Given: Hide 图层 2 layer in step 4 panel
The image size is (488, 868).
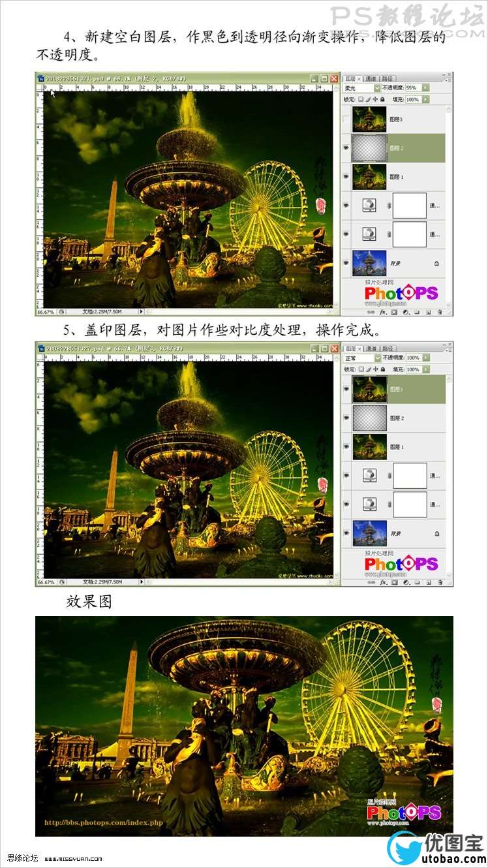Looking at the screenshot, I should coord(346,148).
